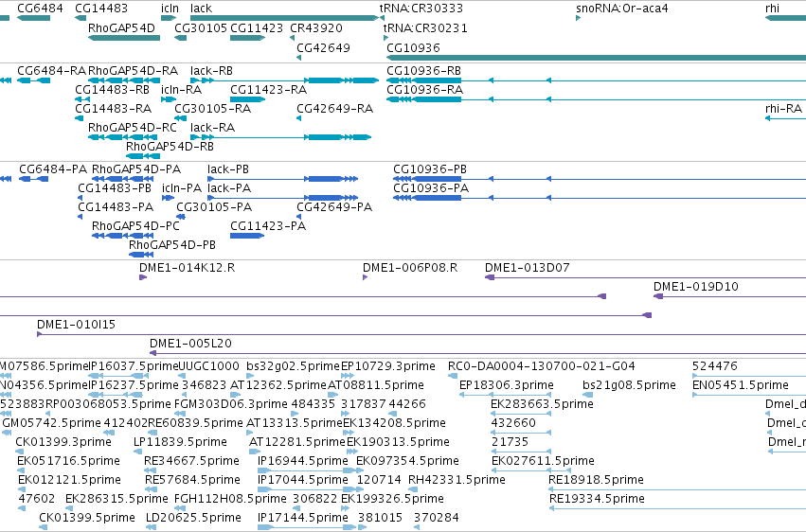Click transcript CG10936-RB label
This screenshot has width=806, height=532.
[x=424, y=70]
